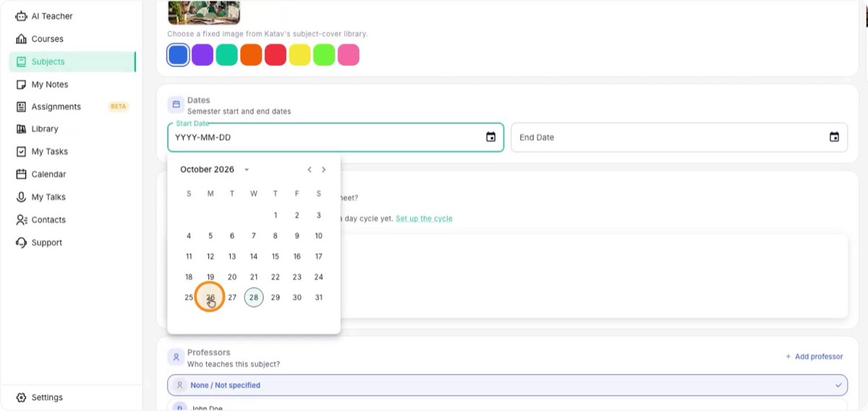
Task: Select October 22 in the calendar
Action: click(276, 277)
